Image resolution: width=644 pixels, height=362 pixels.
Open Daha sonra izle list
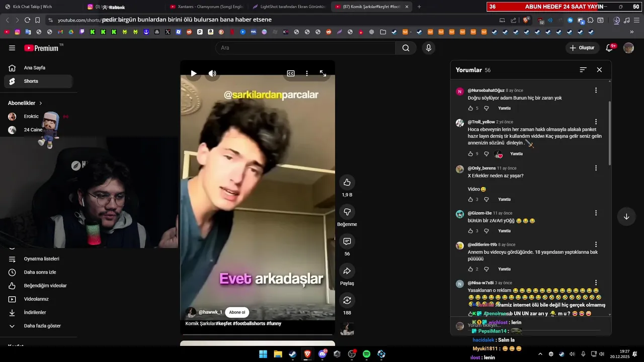[x=38, y=273]
